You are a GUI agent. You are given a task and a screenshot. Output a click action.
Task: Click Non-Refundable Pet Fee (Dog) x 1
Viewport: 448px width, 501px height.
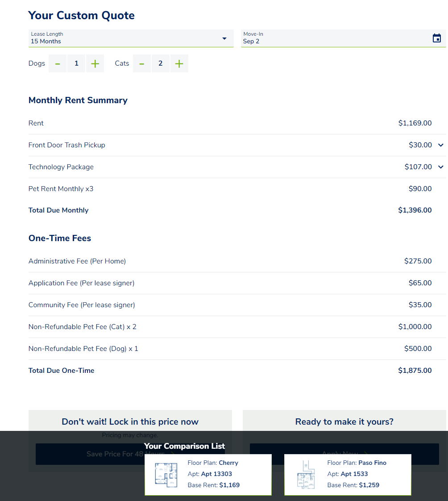[x=83, y=349]
